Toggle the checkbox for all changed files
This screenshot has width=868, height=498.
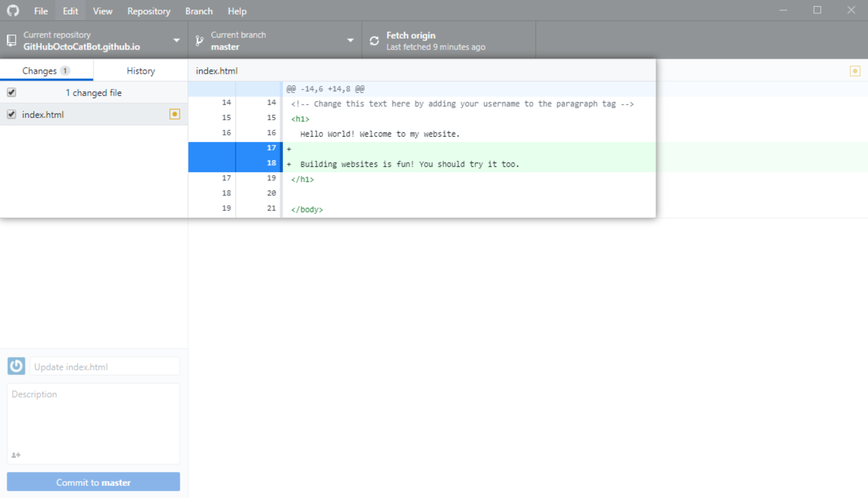coord(11,92)
